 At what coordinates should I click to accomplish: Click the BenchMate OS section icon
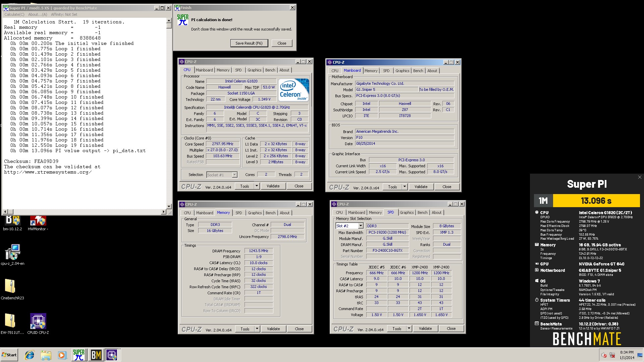537,281
